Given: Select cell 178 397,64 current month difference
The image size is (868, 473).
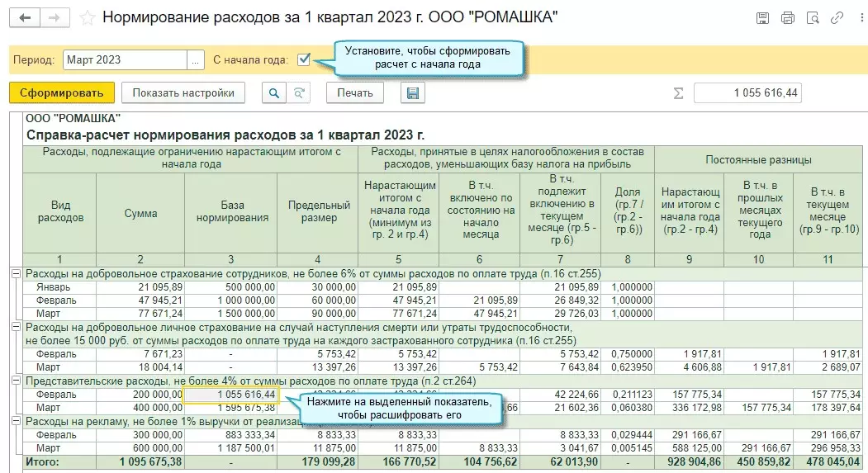Looking at the screenshot, I should 828,408.
